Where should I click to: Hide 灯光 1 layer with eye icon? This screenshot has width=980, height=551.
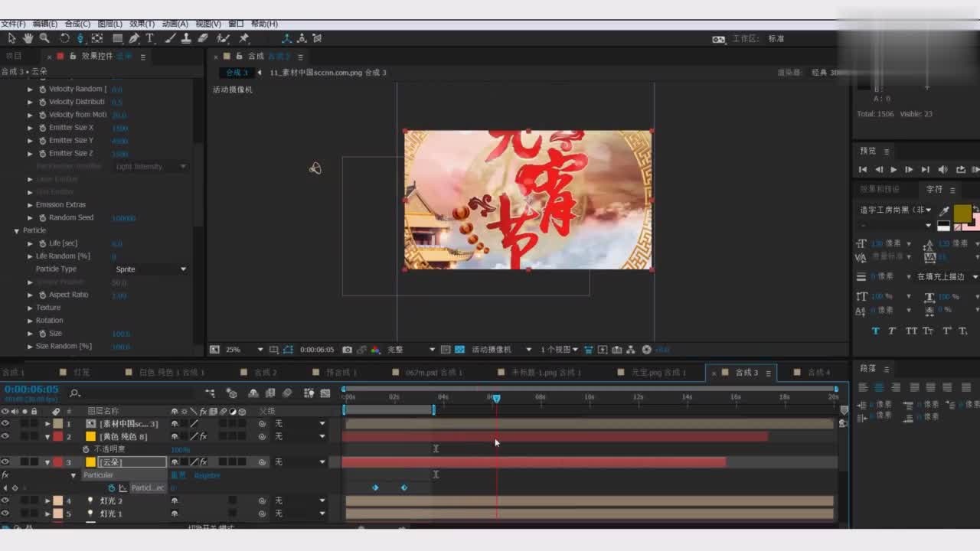(x=5, y=514)
